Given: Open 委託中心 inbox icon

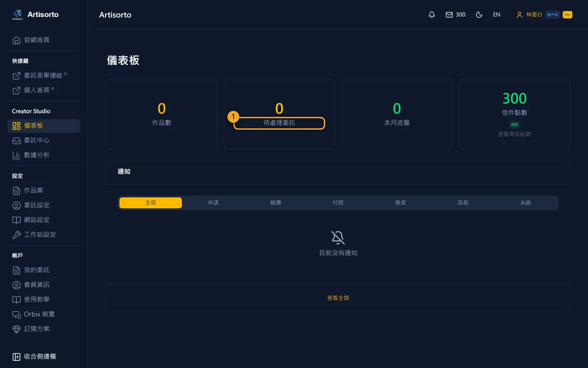Looking at the screenshot, I should tap(17, 141).
